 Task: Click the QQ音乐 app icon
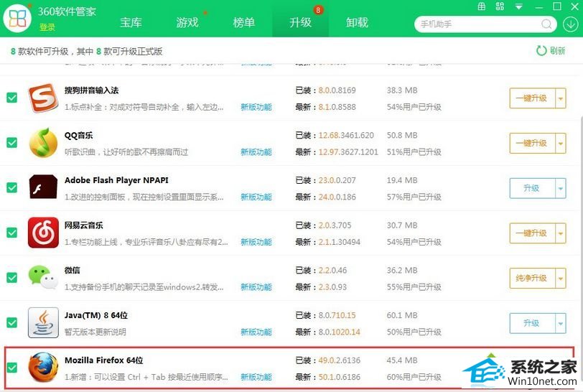(x=43, y=143)
